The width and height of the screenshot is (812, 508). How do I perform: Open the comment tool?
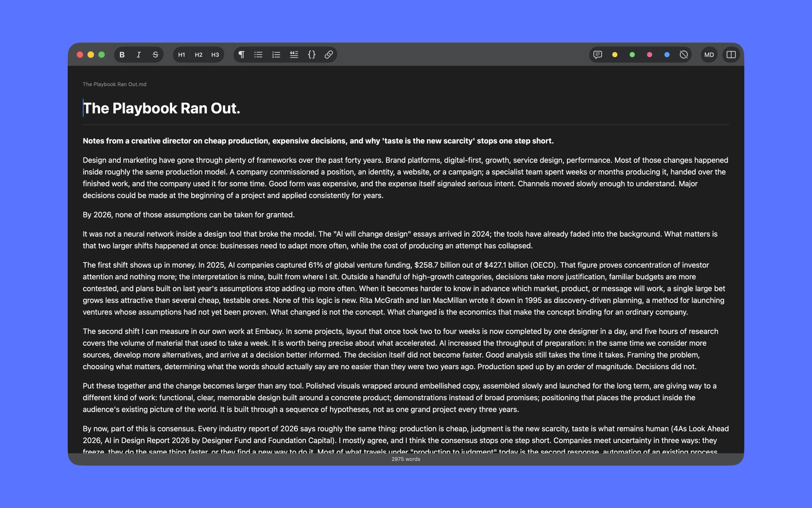tap(598, 54)
